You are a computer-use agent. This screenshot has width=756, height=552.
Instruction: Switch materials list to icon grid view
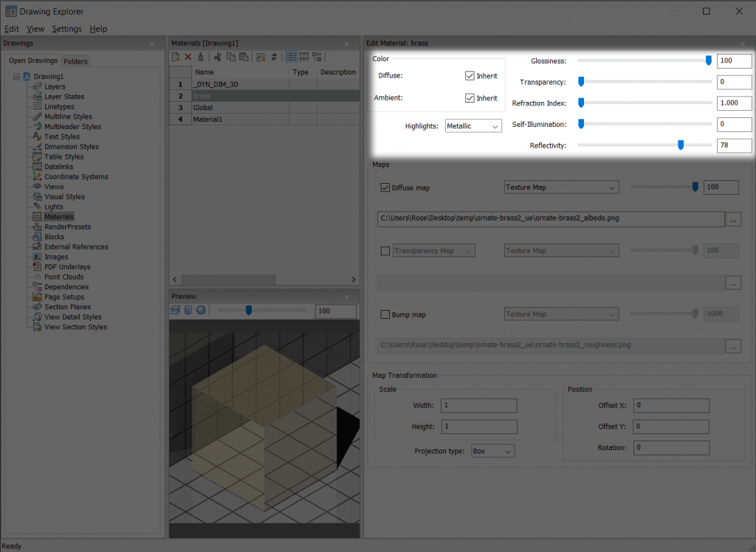coord(303,56)
